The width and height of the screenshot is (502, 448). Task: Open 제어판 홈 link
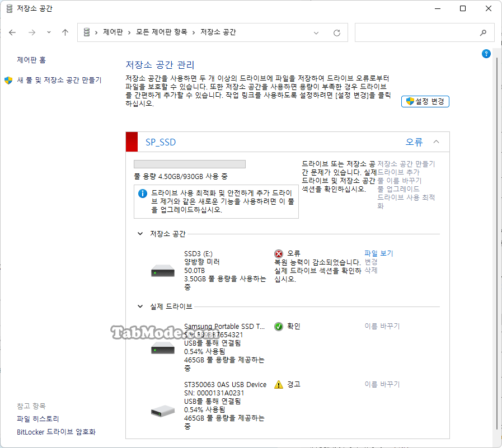[x=31, y=60]
